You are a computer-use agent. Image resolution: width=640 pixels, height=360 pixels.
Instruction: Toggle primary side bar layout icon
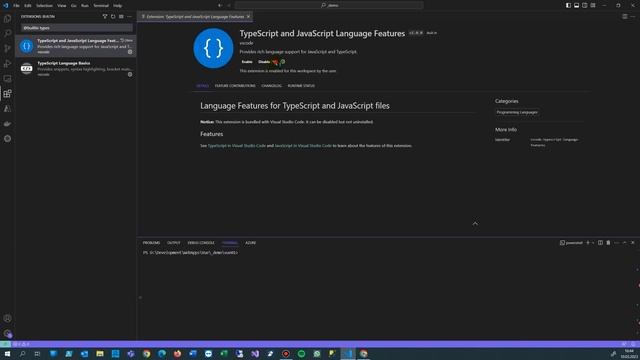click(568, 5)
